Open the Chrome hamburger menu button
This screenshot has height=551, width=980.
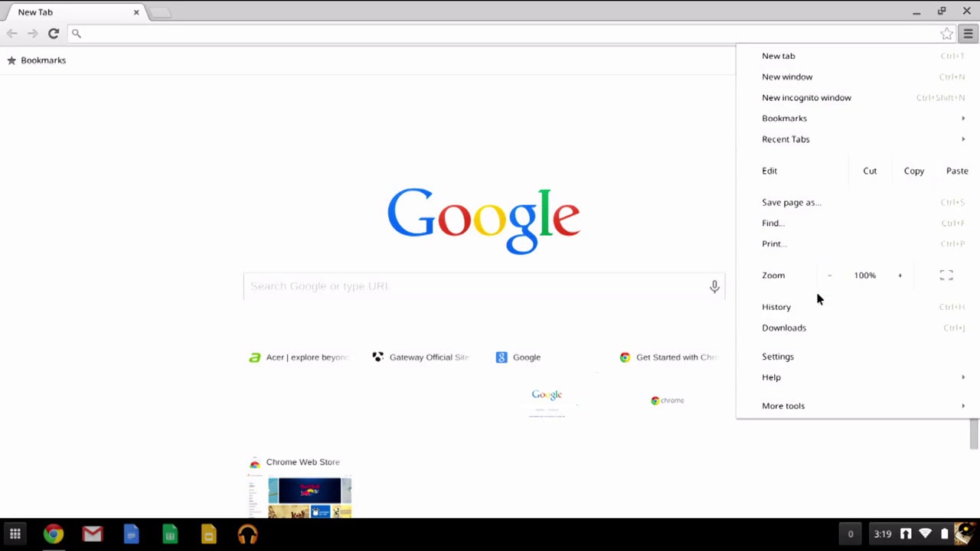pos(968,34)
